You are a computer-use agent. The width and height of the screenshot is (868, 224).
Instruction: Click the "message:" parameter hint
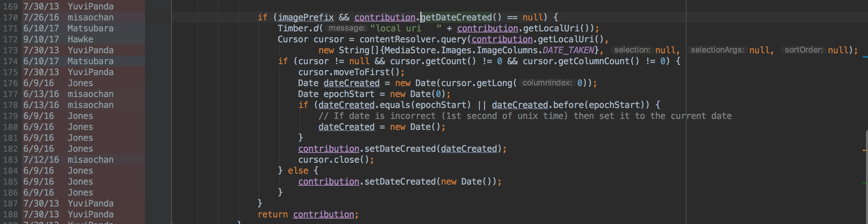click(x=347, y=28)
